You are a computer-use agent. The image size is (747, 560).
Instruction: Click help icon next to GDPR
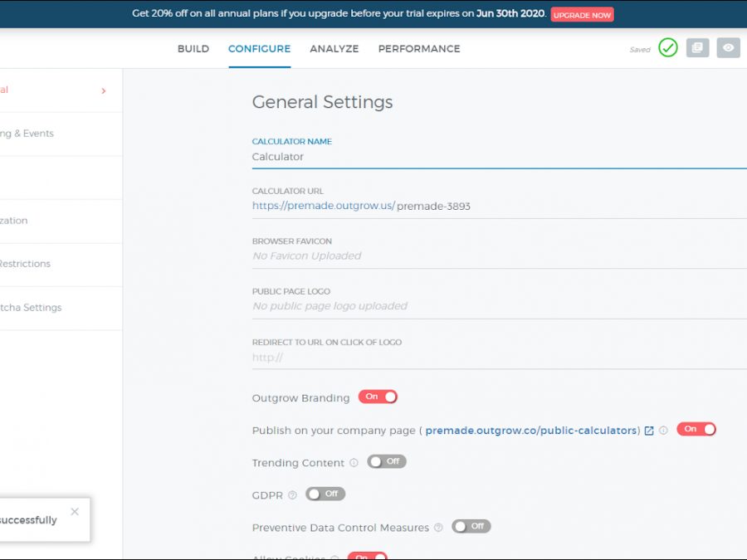coord(292,495)
